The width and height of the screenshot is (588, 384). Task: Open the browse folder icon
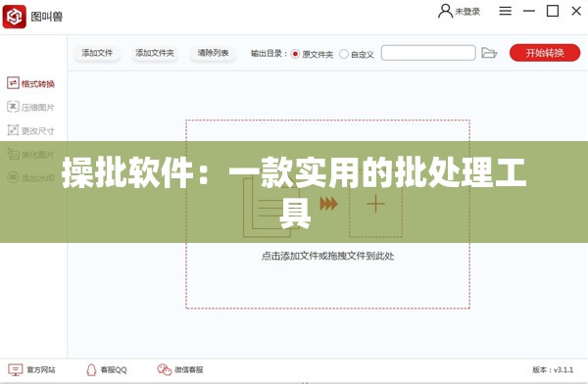(x=489, y=53)
